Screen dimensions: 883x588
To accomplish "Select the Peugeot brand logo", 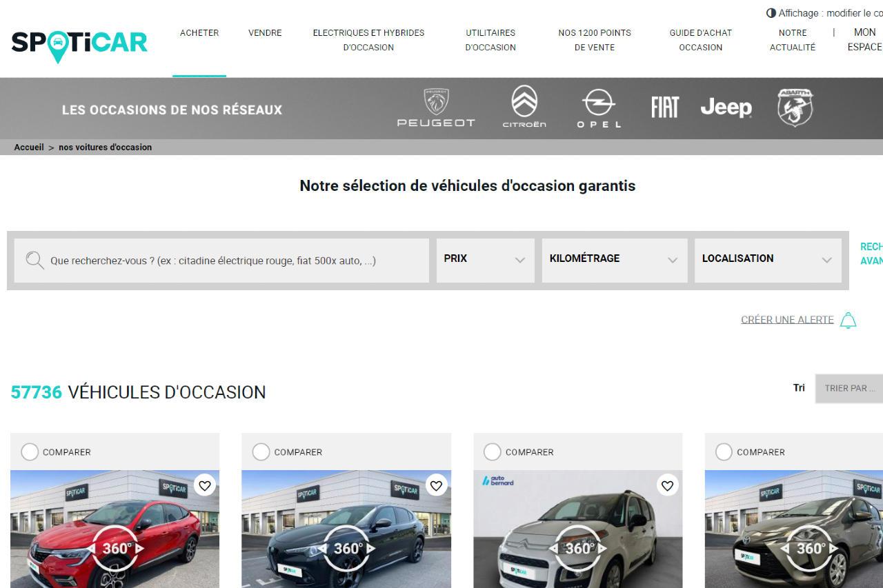I will (x=435, y=108).
